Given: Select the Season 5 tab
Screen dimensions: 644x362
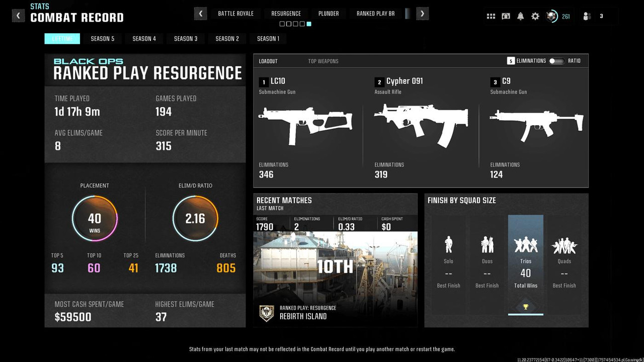Looking at the screenshot, I should 103,39.
